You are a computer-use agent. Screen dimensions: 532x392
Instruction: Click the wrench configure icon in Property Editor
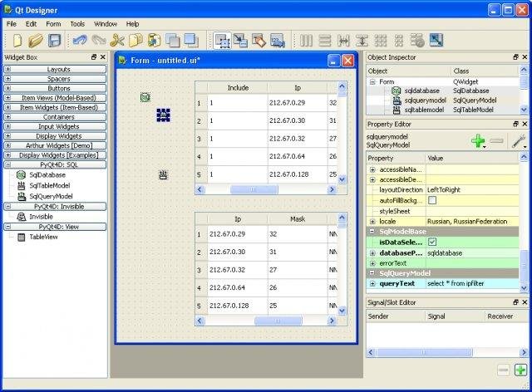click(518, 141)
